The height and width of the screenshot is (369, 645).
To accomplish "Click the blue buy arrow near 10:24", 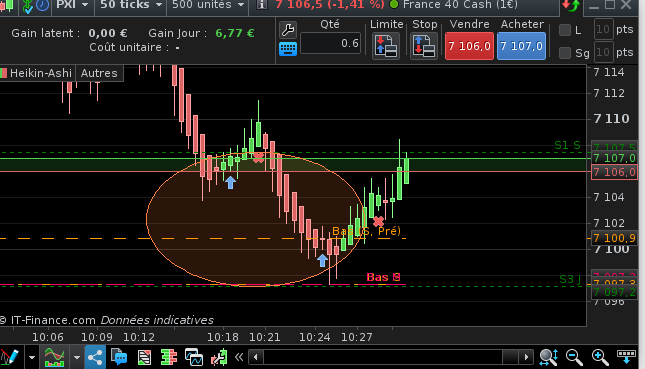I will tap(322, 260).
